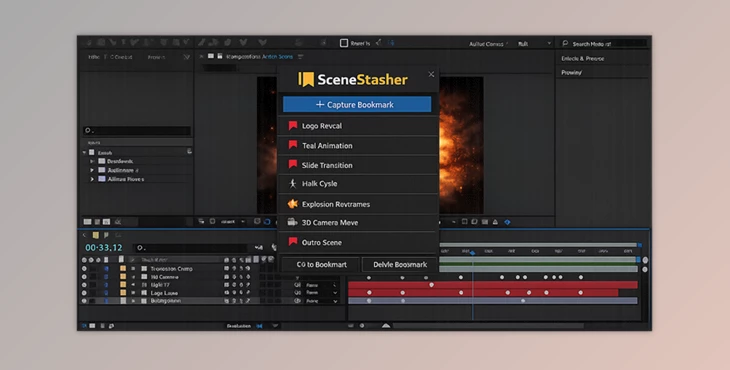Select the Tronosson Cnmp layer name

(171, 269)
